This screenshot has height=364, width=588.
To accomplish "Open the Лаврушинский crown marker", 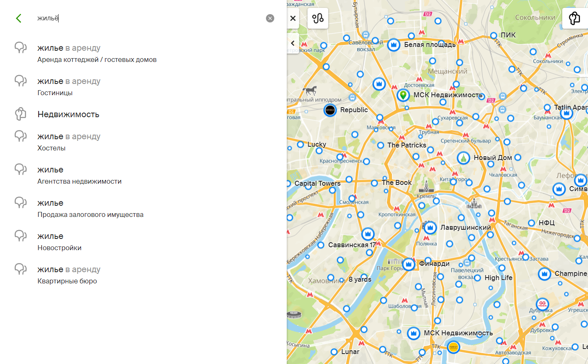I will tap(430, 228).
